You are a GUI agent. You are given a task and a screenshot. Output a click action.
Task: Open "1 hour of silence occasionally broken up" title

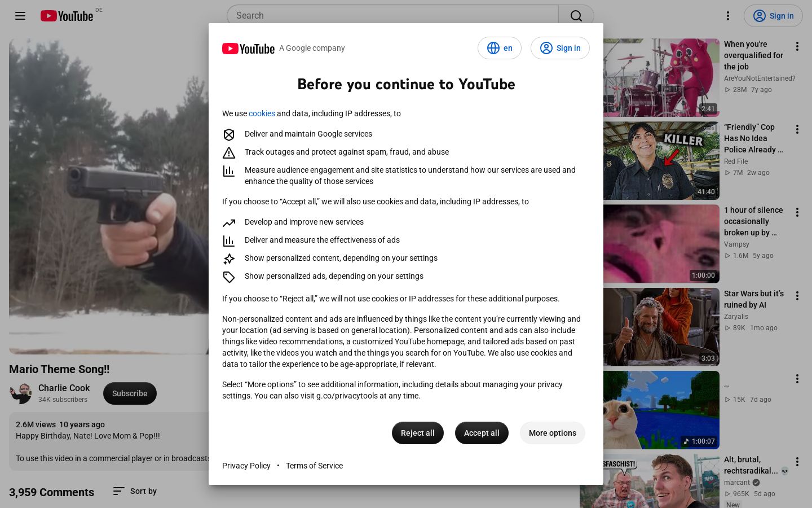point(753,221)
